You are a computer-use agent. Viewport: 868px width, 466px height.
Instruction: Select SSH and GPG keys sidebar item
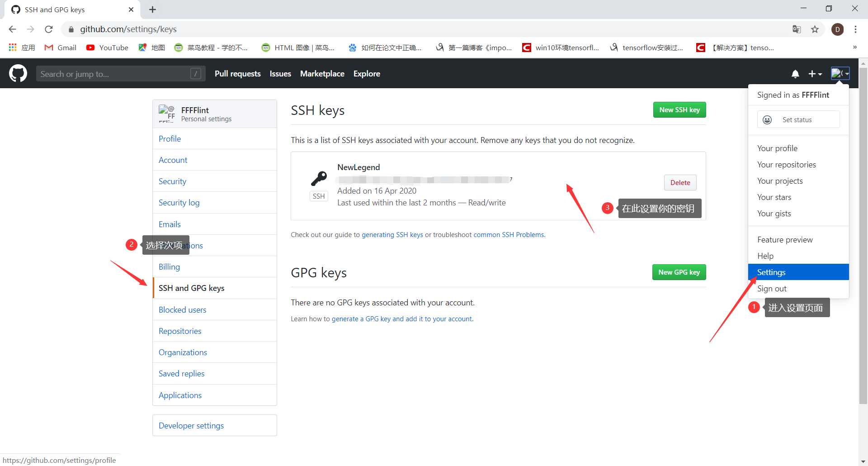point(215,288)
